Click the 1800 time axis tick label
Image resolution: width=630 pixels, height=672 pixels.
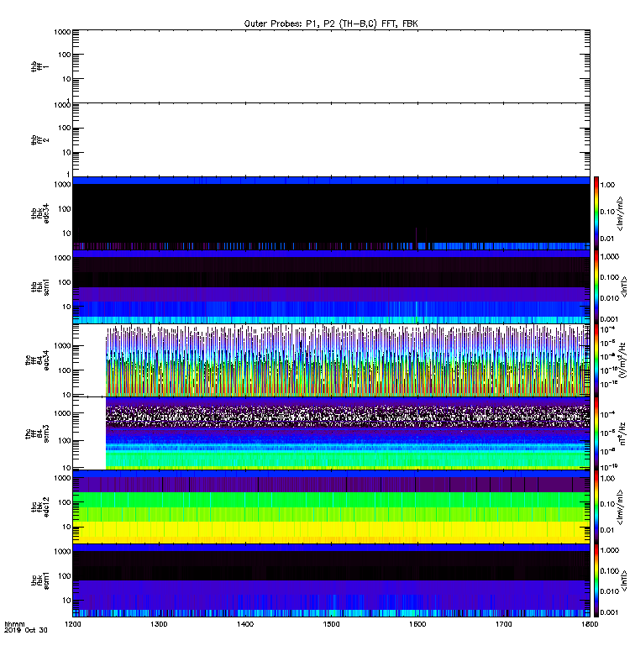(590, 624)
